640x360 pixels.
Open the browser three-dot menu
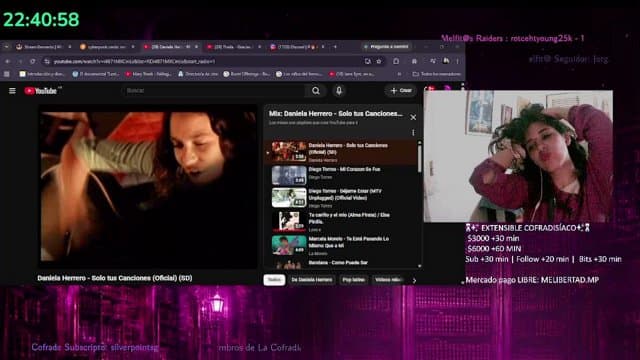pos(458,61)
